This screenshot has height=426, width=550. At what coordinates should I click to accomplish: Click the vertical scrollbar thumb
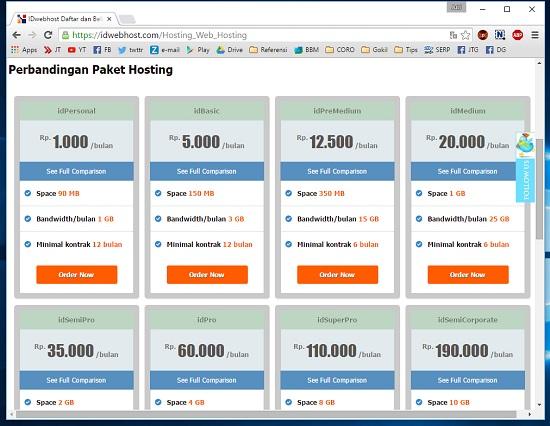point(539,189)
